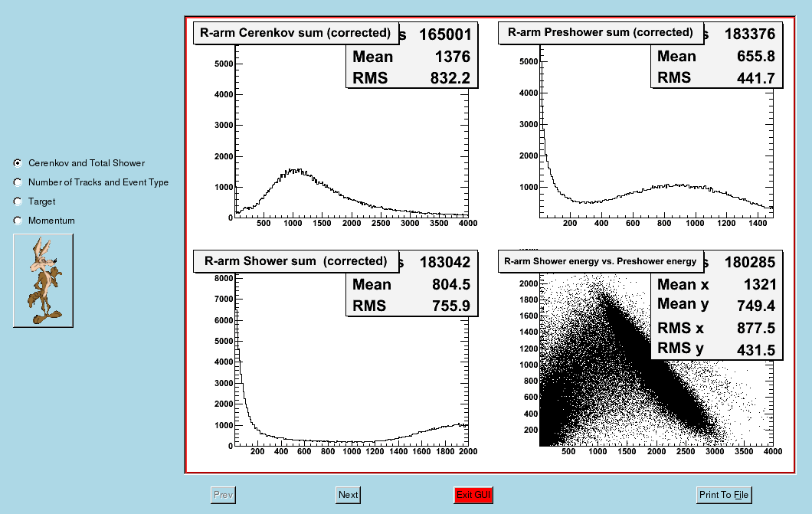Select Number of Tracks and Event Type
Image resolution: width=812 pixels, height=514 pixels.
coord(18,182)
